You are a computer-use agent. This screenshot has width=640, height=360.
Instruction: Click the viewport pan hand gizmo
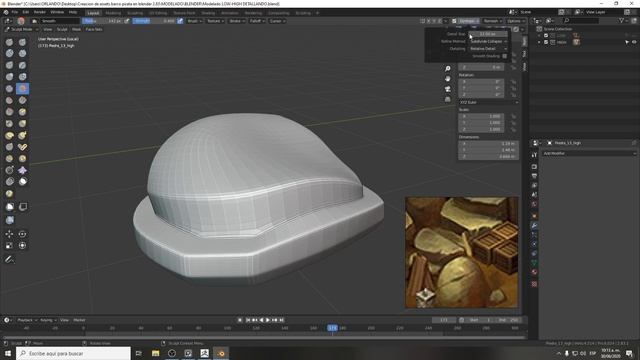tap(448, 78)
